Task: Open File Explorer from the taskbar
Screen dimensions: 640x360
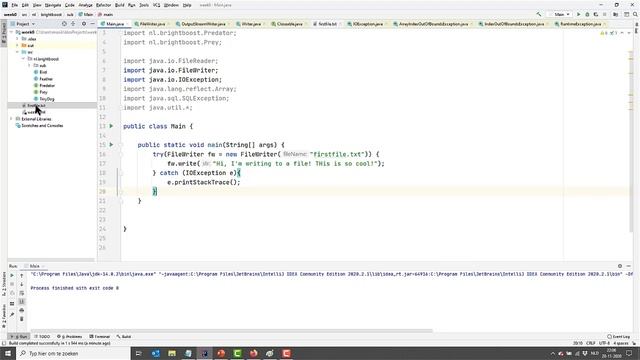Action: coord(172,353)
